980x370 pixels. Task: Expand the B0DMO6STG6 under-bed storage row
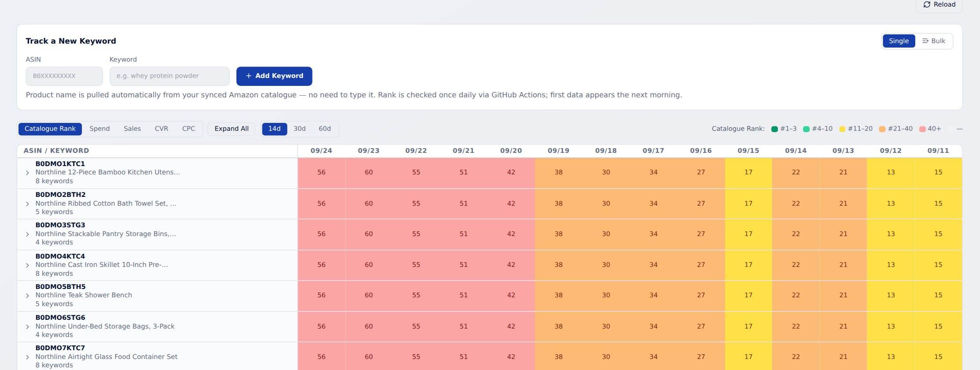pyautogui.click(x=27, y=327)
